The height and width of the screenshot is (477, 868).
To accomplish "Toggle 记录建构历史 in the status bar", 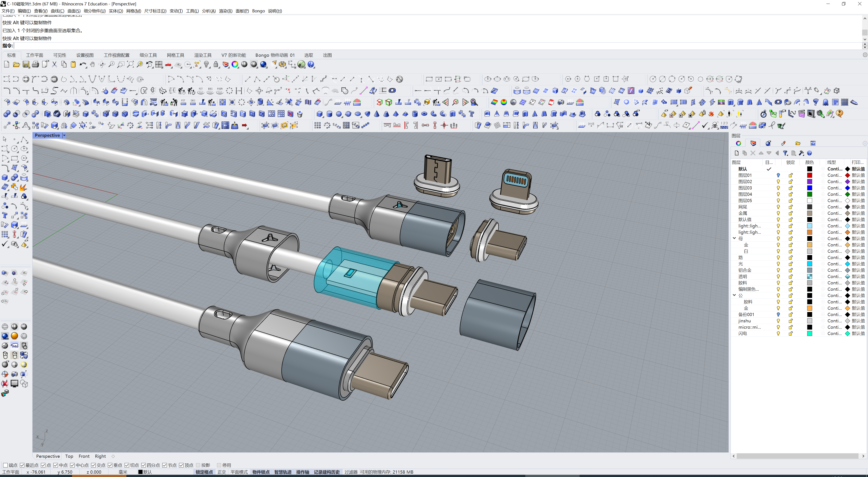I will tap(326, 472).
